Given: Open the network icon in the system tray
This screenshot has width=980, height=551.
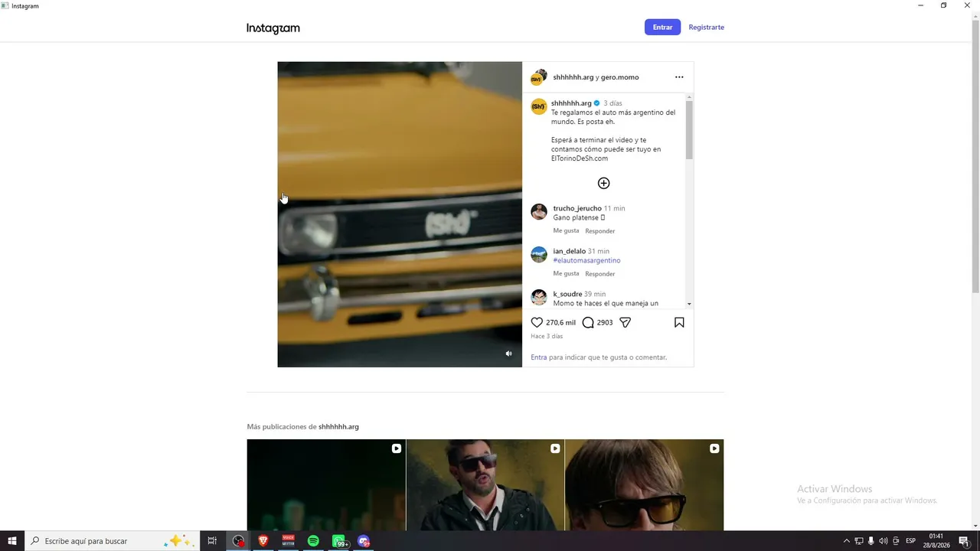Looking at the screenshot, I should click(858, 541).
